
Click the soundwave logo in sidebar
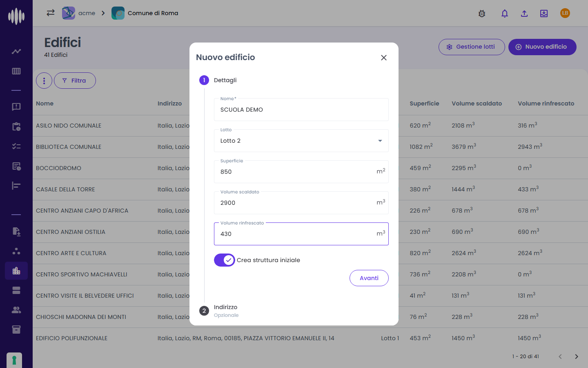(x=16, y=16)
